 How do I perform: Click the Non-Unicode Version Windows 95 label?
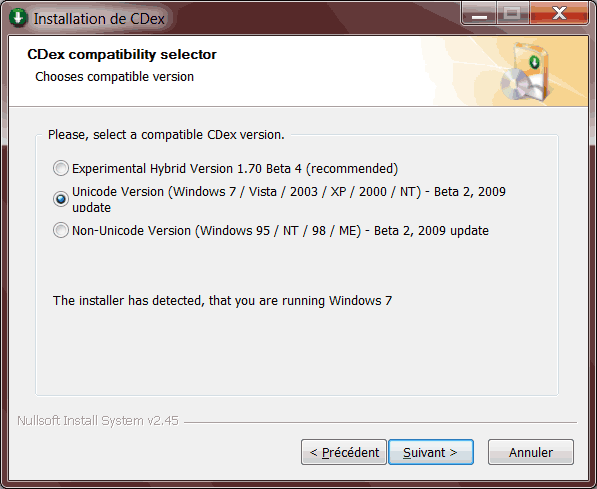[280, 230]
